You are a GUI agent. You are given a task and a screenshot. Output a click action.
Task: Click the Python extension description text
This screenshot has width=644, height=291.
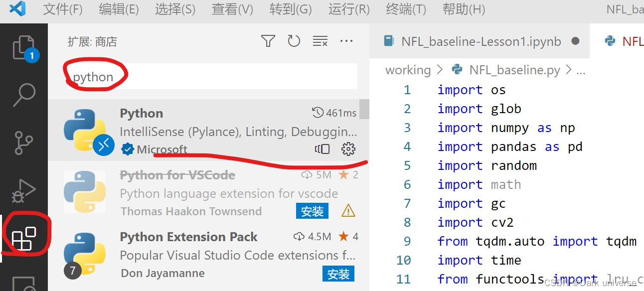[238, 132]
